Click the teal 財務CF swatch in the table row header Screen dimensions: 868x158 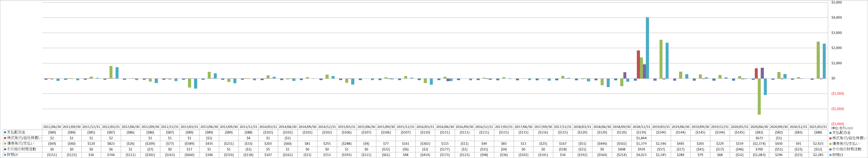(x=5, y=155)
